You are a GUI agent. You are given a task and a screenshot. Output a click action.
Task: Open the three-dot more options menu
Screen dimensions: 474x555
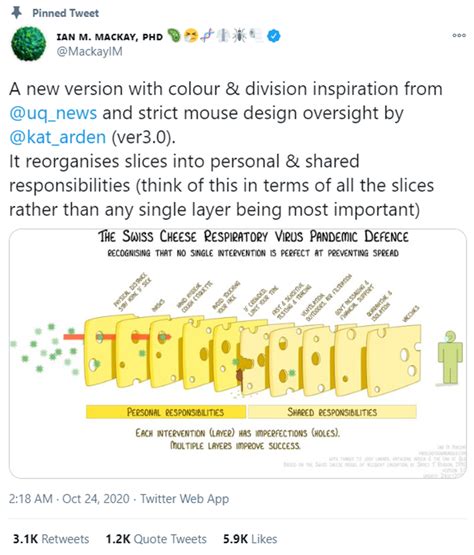click(x=459, y=35)
